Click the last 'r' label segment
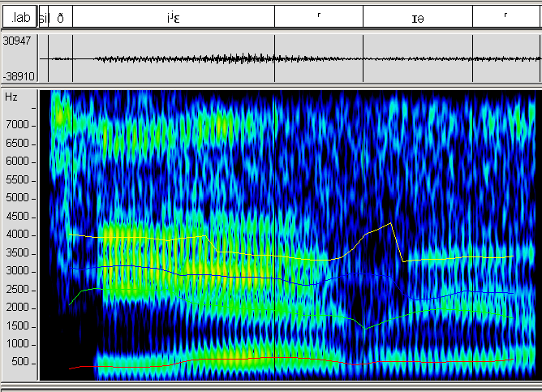The height and width of the screenshot is (392, 542). click(x=505, y=16)
